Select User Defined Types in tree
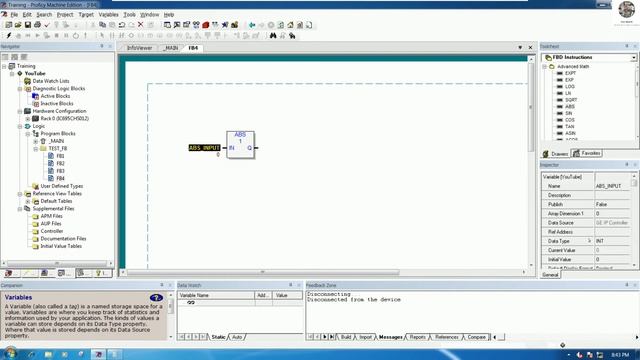Image resolution: width=640 pixels, height=360 pixels. click(62, 186)
